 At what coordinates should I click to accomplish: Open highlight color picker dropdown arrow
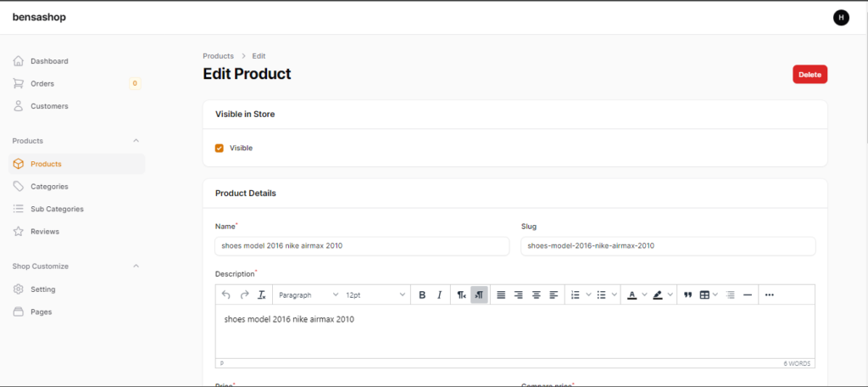click(670, 295)
